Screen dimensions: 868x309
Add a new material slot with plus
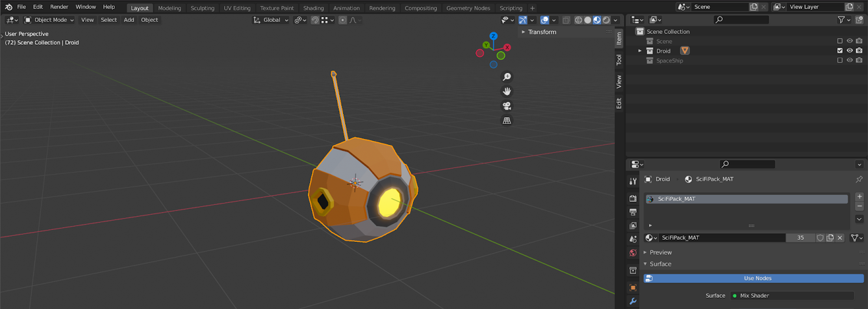[x=859, y=197]
